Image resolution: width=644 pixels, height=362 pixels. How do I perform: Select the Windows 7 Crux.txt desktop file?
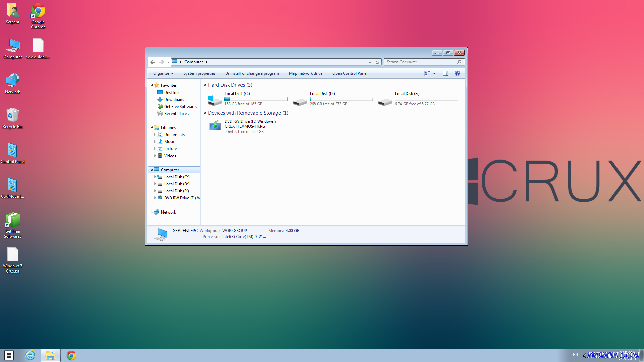(x=13, y=260)
